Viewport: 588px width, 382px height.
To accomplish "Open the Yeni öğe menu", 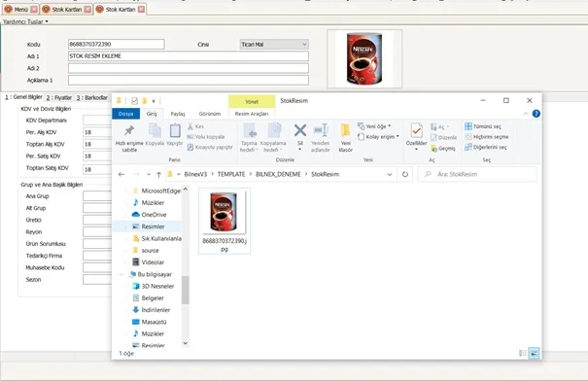I will [374, 126].
